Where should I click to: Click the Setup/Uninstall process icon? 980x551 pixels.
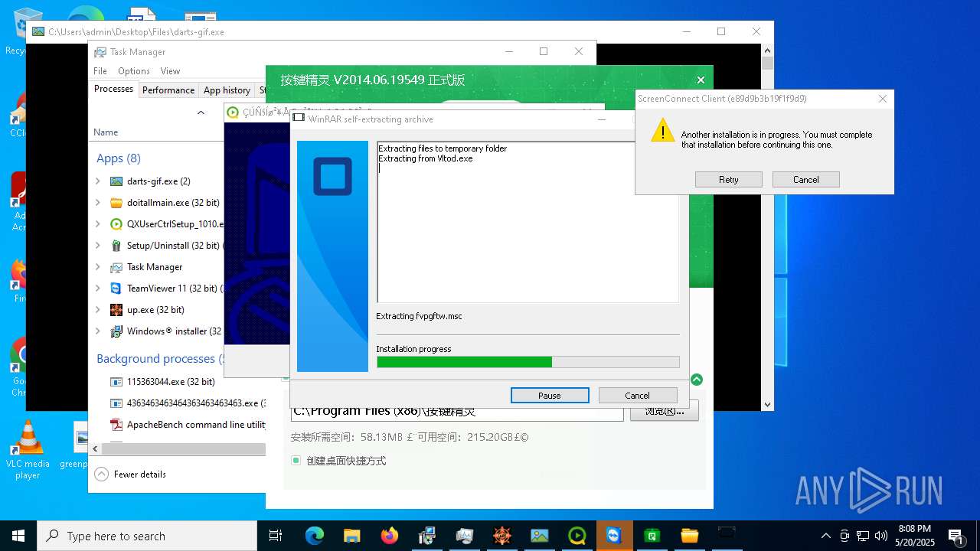[116, 246]
